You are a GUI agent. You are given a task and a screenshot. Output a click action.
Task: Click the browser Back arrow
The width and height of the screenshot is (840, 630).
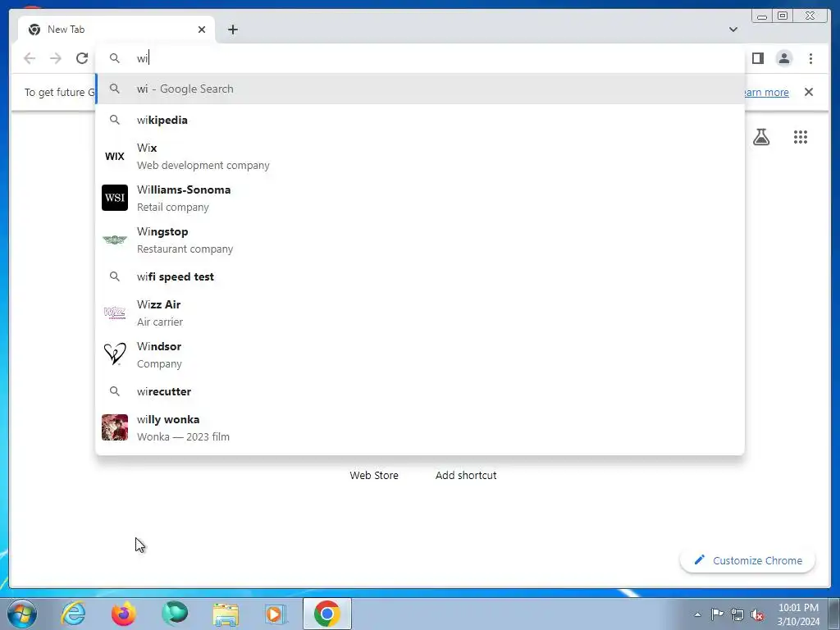click(x=30, y=58)
